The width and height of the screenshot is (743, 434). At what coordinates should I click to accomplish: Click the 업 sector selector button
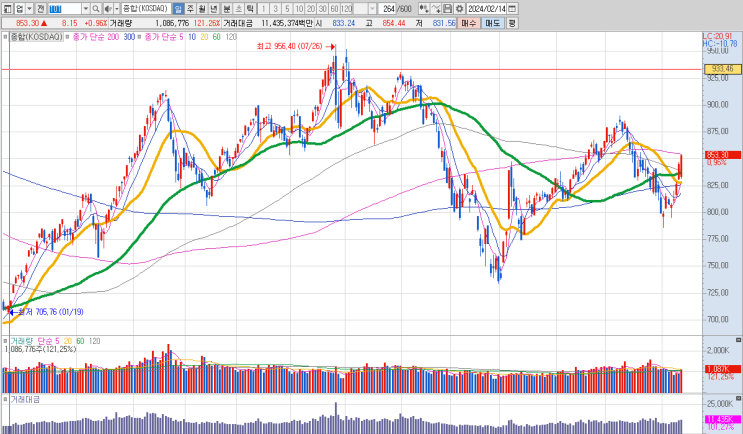click(19, 9)
